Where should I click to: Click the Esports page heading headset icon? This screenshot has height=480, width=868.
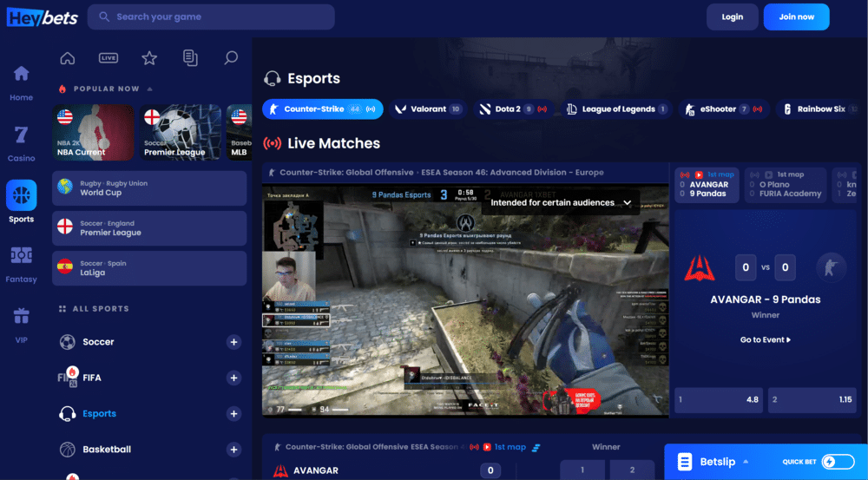pyautogui.click(x=272, y=79)
